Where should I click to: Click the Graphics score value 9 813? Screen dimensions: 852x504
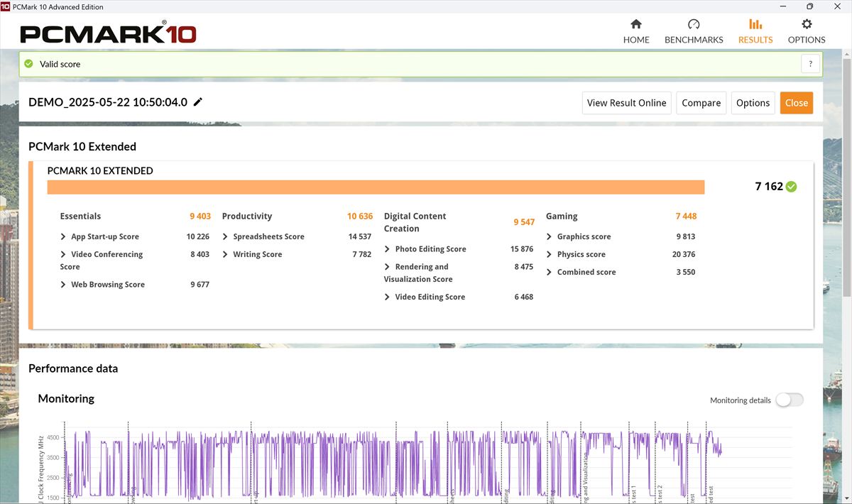pos(686,236)
